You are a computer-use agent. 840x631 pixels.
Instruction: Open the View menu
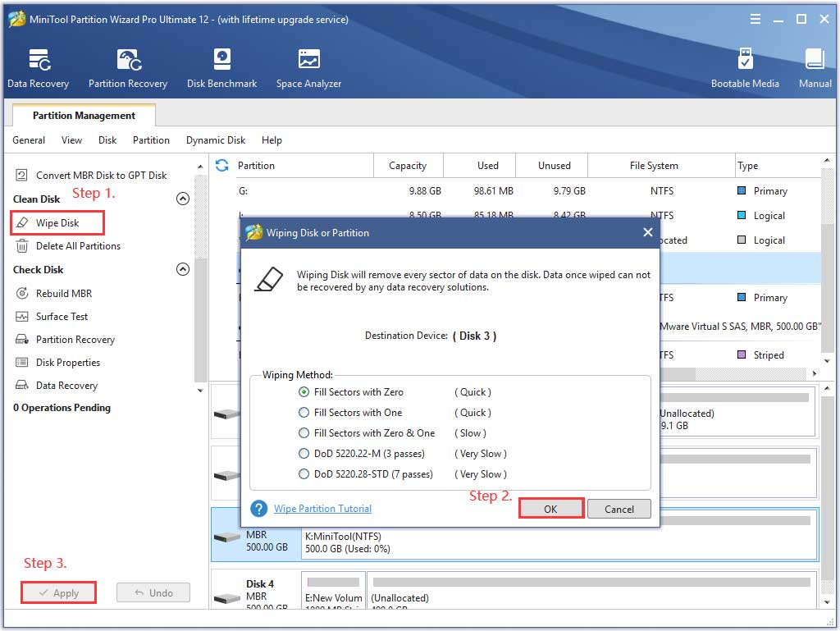72,139
